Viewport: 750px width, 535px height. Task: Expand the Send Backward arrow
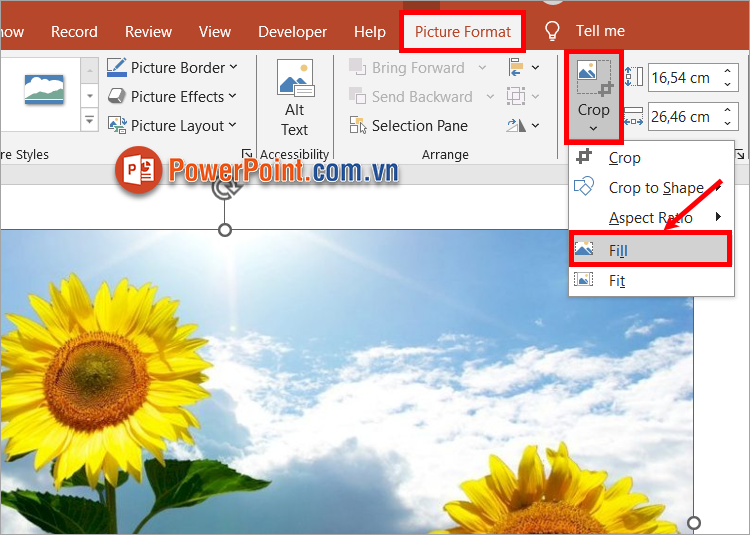tap(490, 97)
